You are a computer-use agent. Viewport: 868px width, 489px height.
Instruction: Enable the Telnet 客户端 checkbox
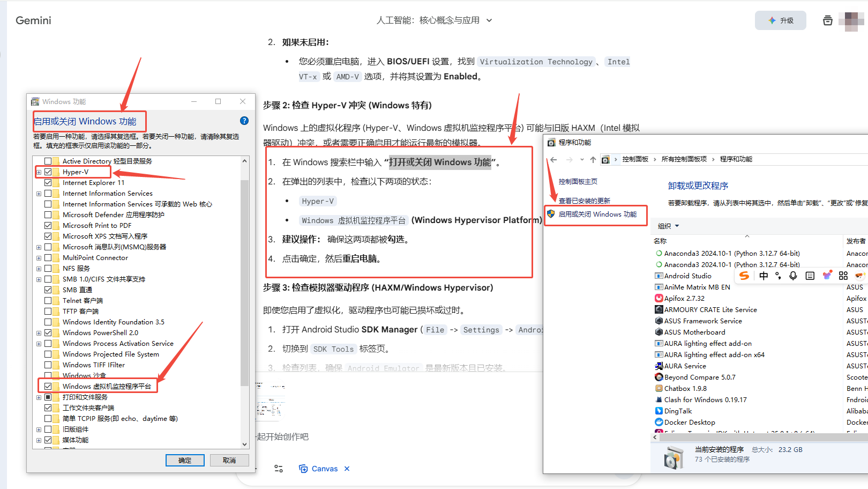pos(48,301)
